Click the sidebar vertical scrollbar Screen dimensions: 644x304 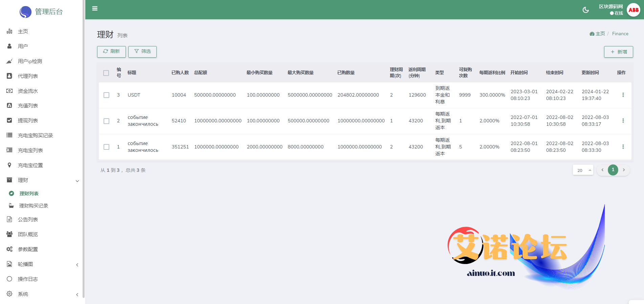[84, 149]
